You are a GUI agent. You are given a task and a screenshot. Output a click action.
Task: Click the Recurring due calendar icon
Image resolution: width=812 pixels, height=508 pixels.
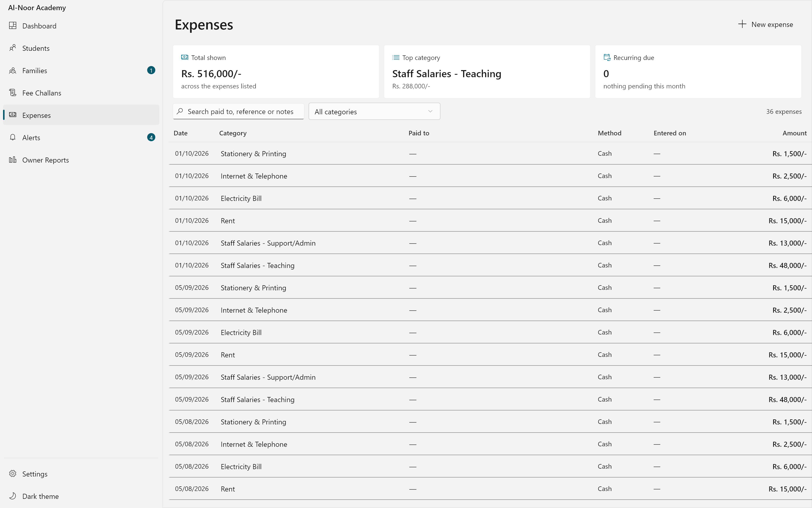click(x=607, y=57)
